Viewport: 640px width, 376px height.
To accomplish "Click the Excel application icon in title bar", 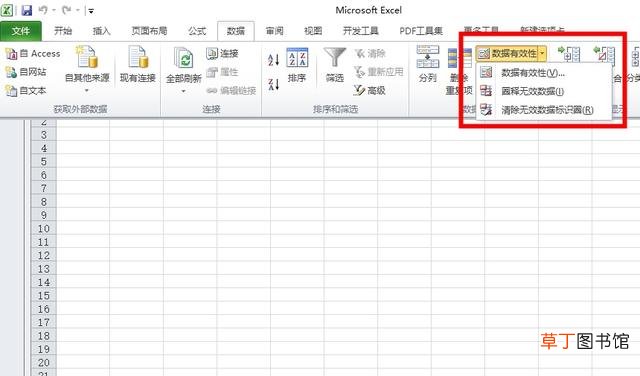I will (x=7, y=10).
